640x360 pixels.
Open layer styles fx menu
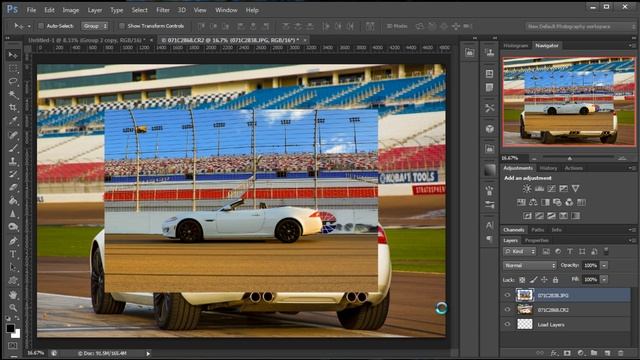tap(554, 353)
